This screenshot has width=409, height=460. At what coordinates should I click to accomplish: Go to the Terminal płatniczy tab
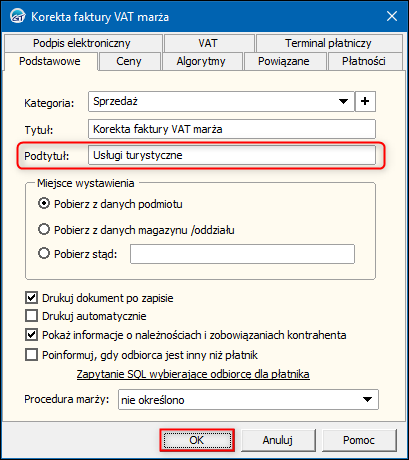coord(328,43)
